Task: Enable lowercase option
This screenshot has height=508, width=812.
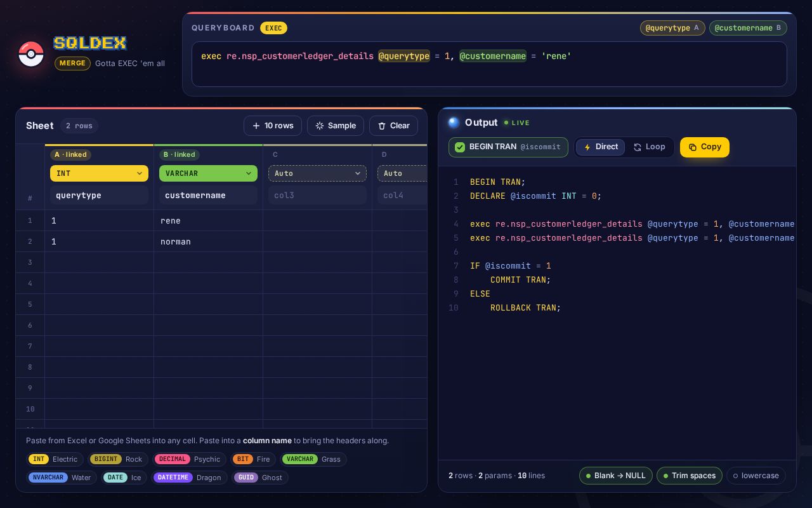Action: click(x=756, y=476)
